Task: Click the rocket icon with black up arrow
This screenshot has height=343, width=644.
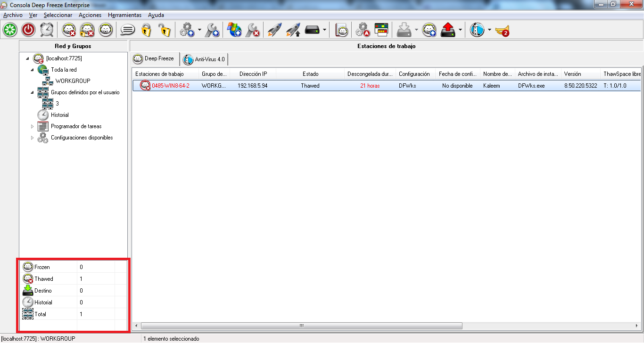Action: click(293, 30)
